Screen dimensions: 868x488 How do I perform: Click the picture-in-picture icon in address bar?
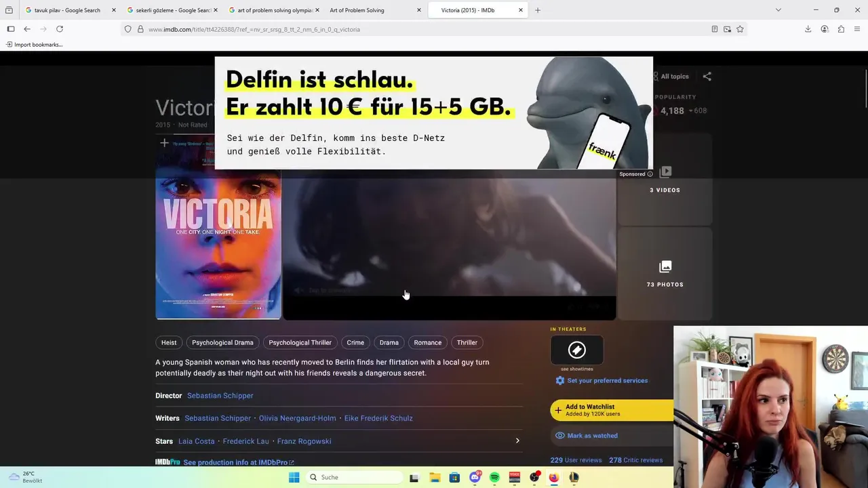coord(727,29)
